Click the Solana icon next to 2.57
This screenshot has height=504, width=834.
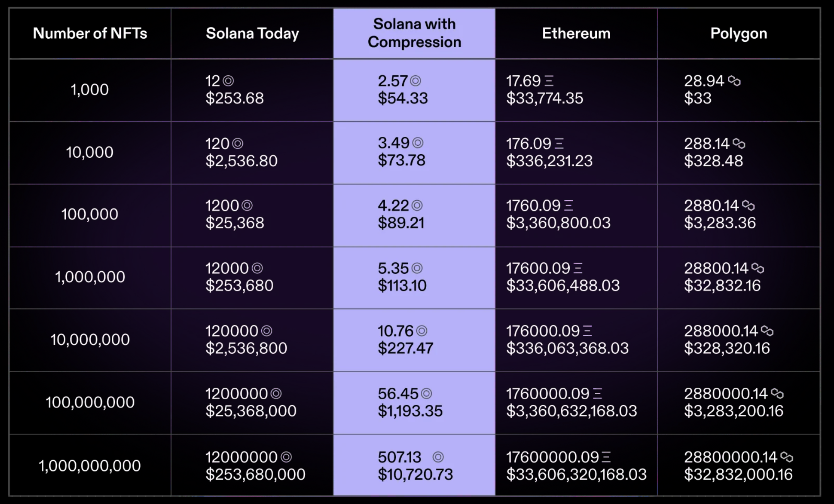coord(415,81)
